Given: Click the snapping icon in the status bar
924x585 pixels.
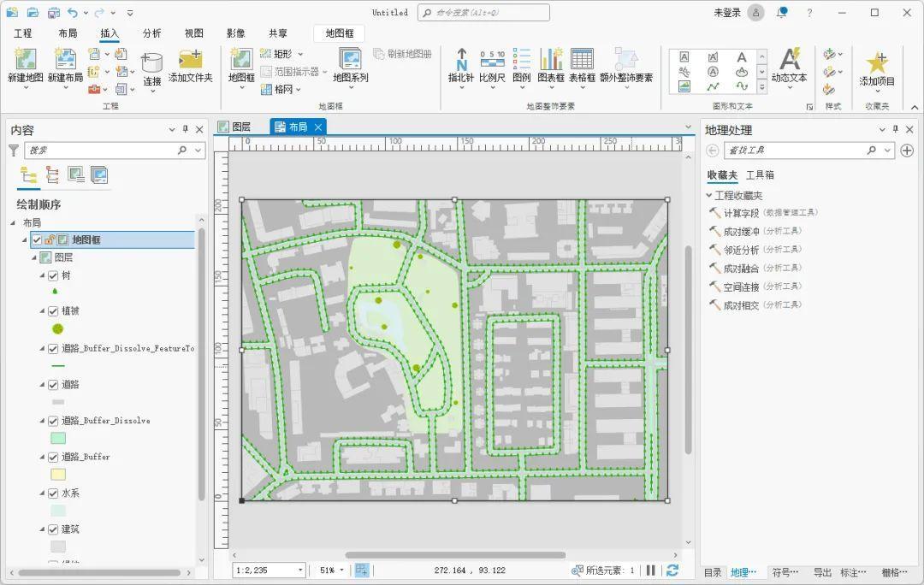Looking at the screenshot, I should [362, 570].
